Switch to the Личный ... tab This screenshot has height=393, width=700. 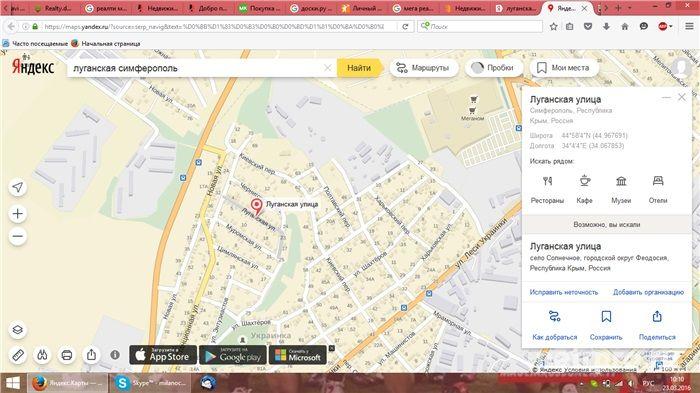(x=362, y=8)
